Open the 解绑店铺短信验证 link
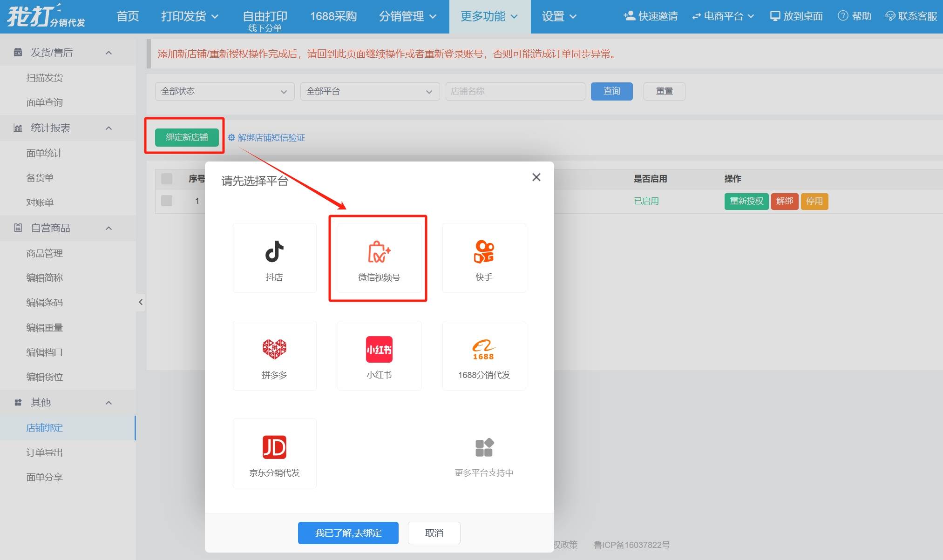The height and width of the screenshot is (560, 943). [x=271, y=137]
